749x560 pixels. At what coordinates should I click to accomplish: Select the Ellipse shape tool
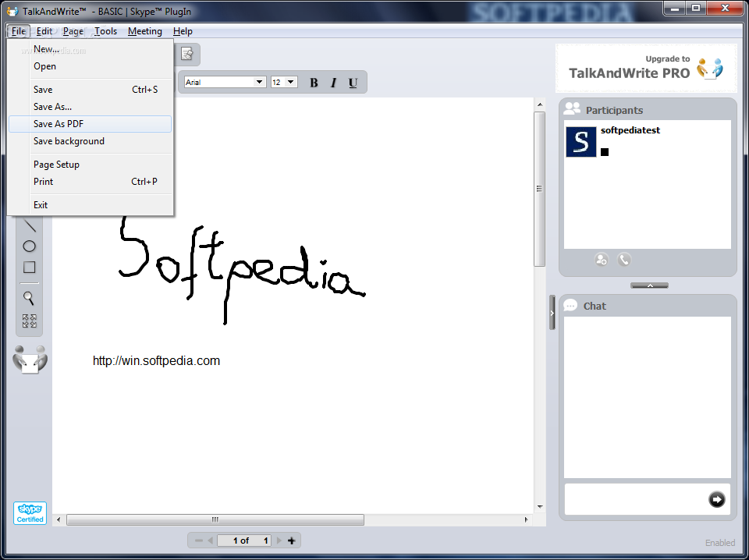(29, 246)
